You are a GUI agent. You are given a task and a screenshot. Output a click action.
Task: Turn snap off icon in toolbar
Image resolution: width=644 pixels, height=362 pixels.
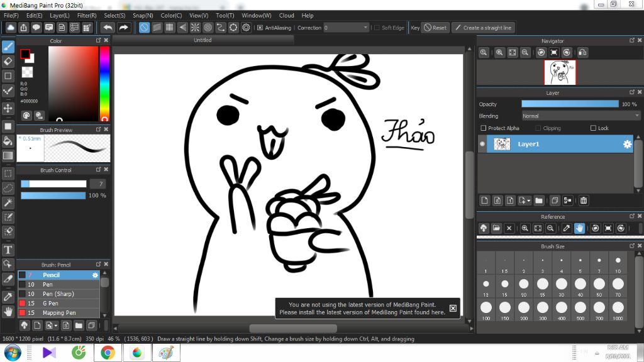pyautogui.click(x=144, y=28)
